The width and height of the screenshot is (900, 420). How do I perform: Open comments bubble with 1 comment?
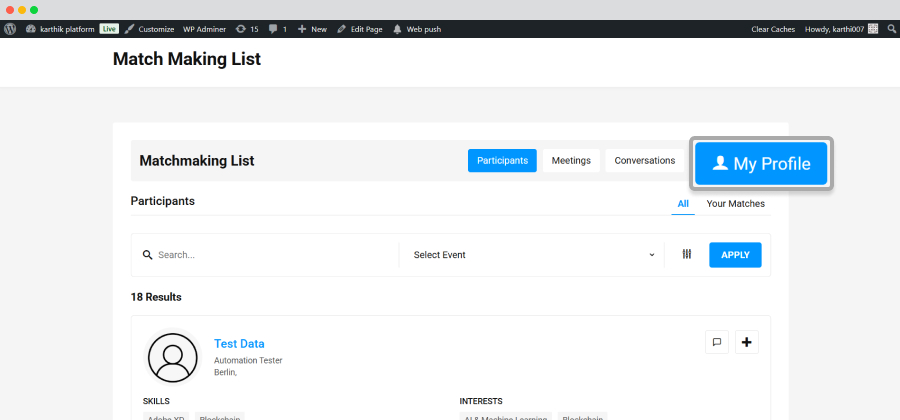pyautogui.click(x=278, y=29)
